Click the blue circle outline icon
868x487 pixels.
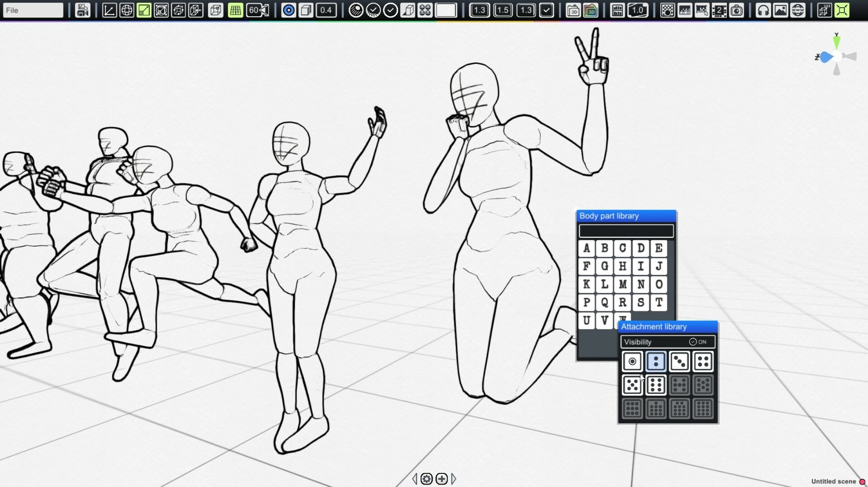point(288,10)
